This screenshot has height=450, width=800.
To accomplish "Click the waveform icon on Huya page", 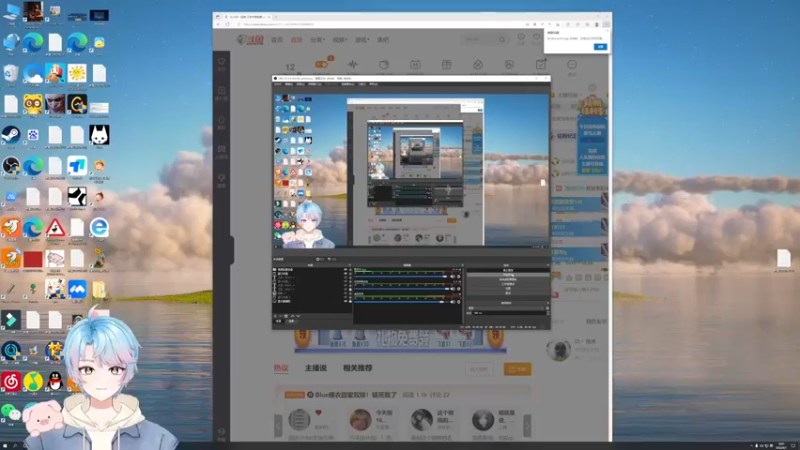I will [x=353, y=64].
